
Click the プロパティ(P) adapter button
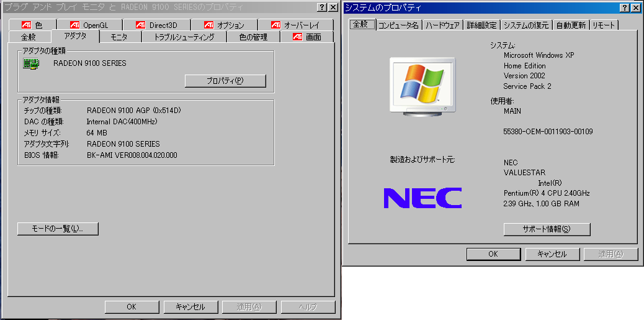click(225, 81)
